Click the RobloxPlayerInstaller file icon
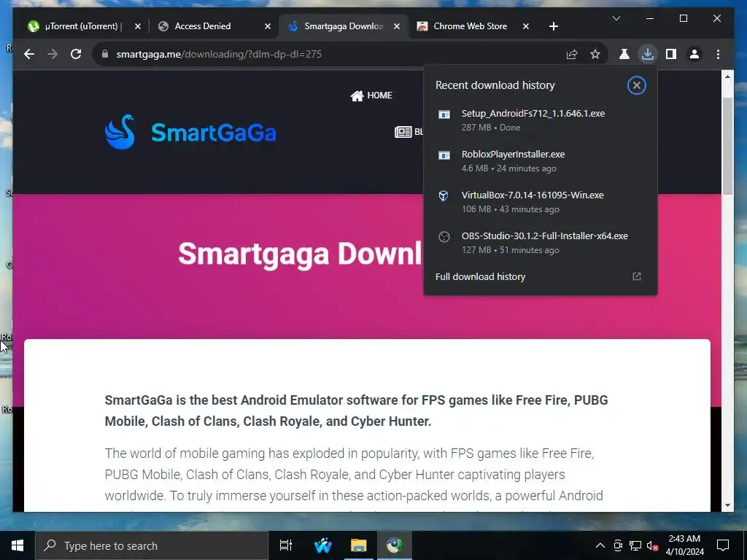Image resolution: width=747 pixels, height=560 pixels. pos(444,155)
